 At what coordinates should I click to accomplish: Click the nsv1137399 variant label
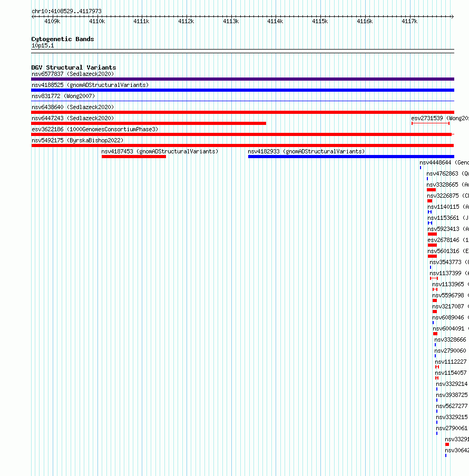tap(450, 273)
